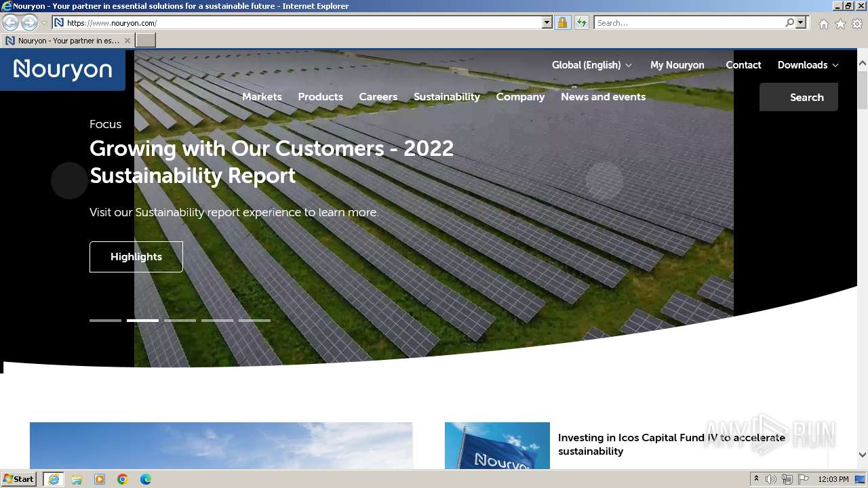Open the recent pages dropdown arrow
The width and height of the screenshot is (868, 488).
(x=44, y=23)
